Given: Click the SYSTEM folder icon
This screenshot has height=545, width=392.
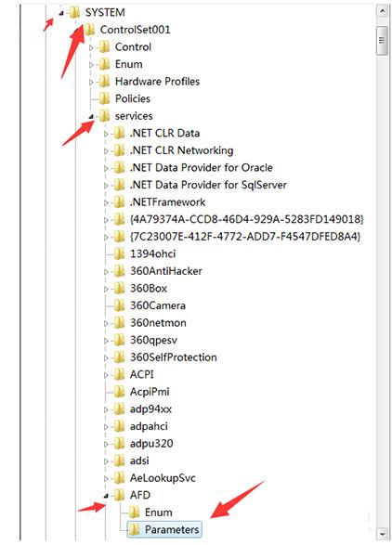Looking at the screenshot, I should point(74,13).
